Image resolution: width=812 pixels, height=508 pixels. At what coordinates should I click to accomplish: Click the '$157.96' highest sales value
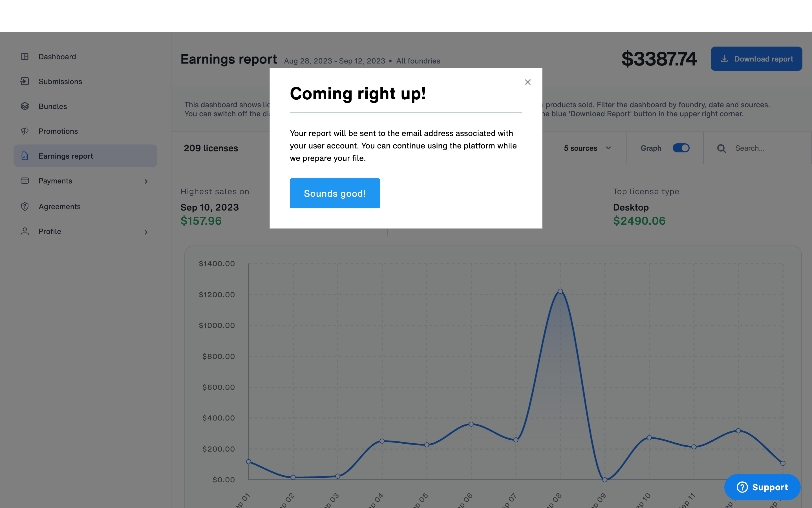(x=201, y=221)
